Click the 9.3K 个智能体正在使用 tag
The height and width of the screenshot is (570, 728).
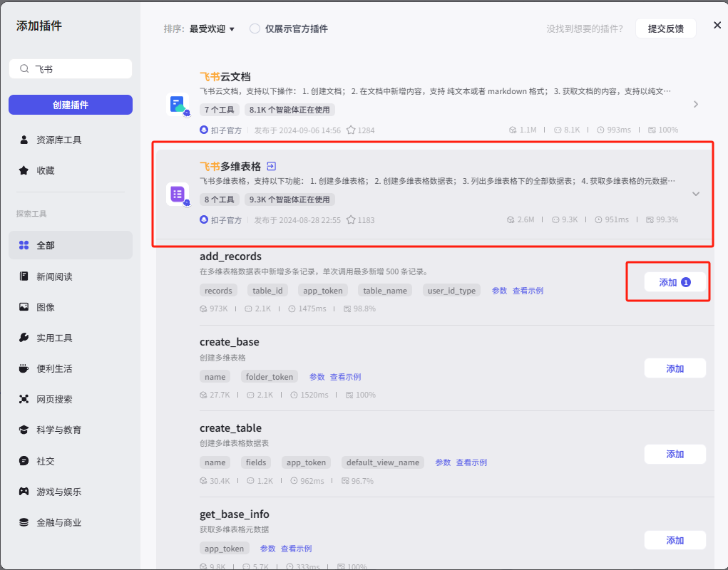289,200
